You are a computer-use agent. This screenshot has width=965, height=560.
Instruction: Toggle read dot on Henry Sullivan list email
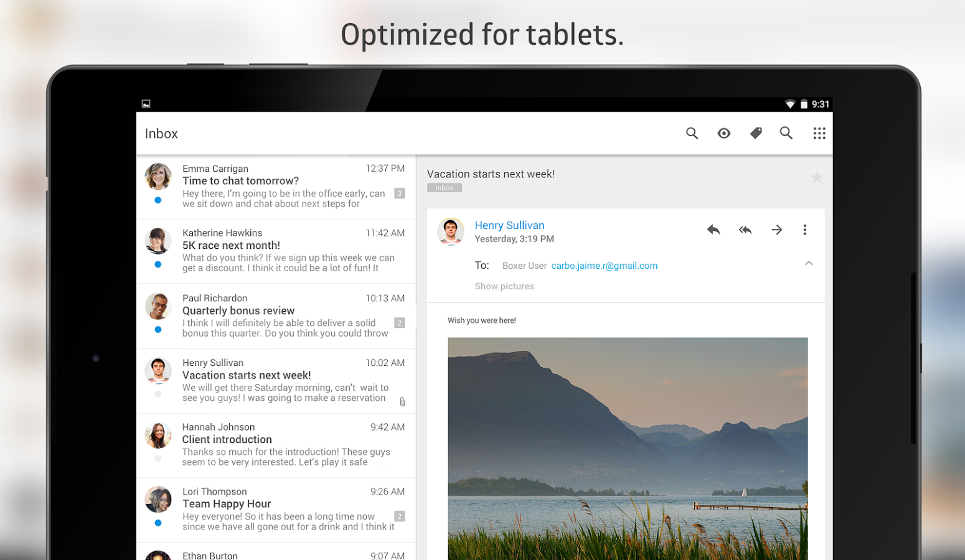(158, 394)
